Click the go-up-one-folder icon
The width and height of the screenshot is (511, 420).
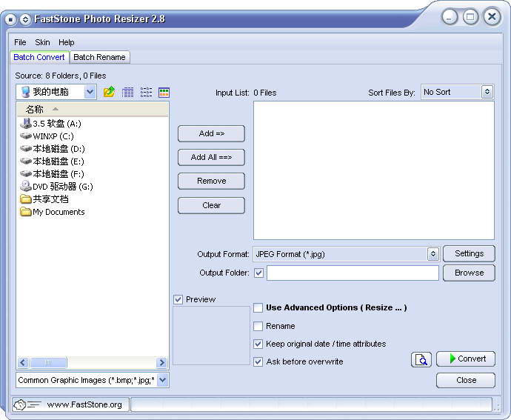[x=109, y=93]
